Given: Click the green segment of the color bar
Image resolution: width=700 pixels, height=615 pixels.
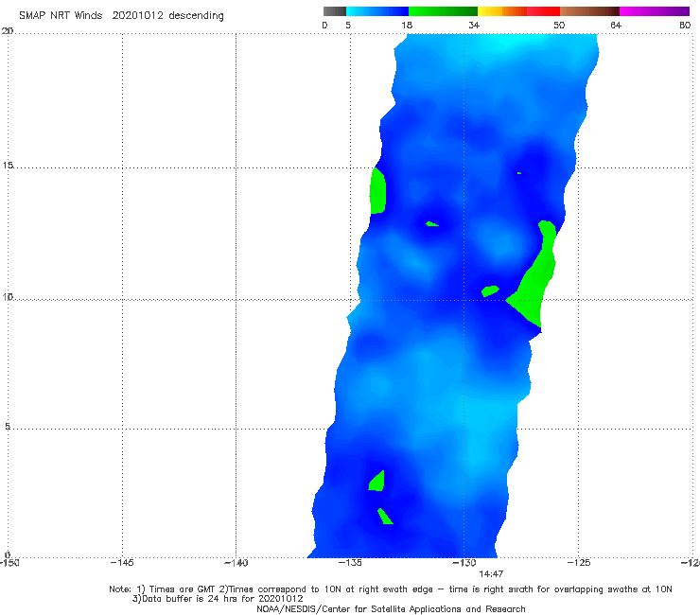Looking at the screenshot, I should click(x=443, y=11).
